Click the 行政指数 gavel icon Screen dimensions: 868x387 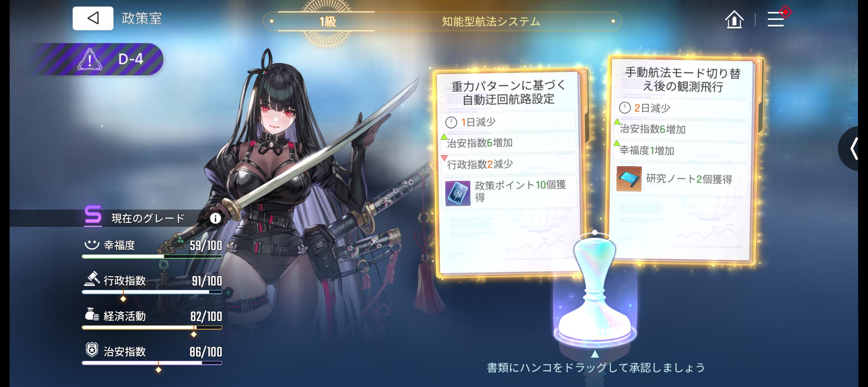(92, 279)
